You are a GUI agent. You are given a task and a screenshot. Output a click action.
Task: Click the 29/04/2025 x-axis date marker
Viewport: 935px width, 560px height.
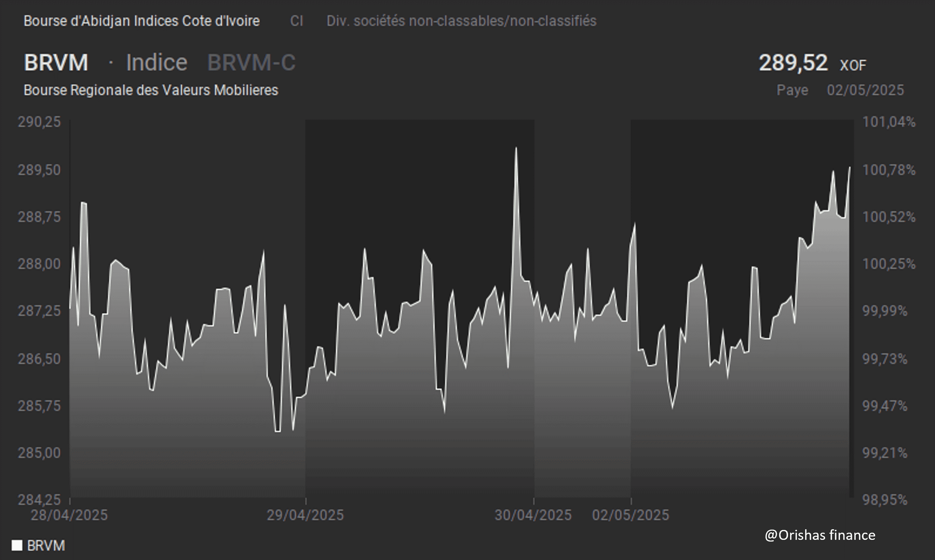(306, 515)
